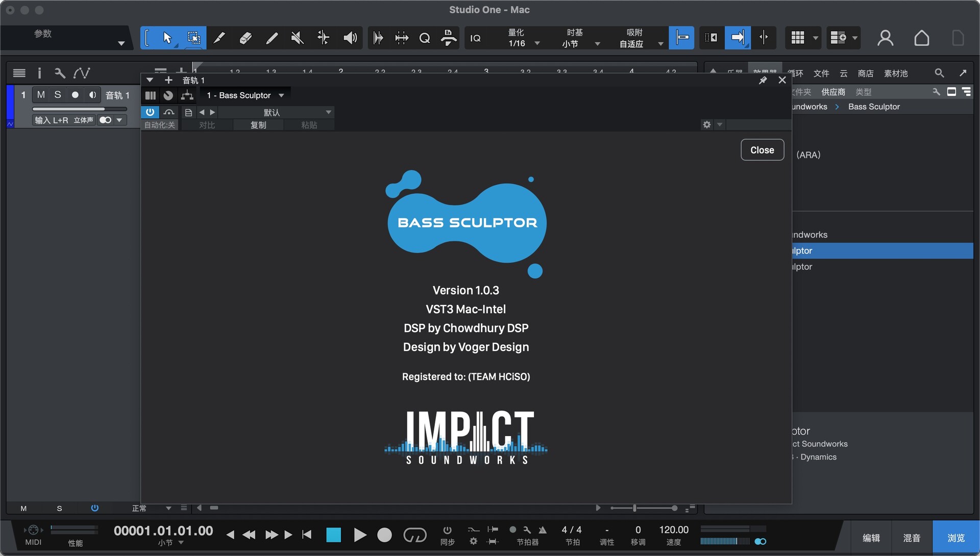The width and height of the screenshot is (980, 556).
Task: Toggle stereo channel mode on track 1
Action: [x=106, y=120]
